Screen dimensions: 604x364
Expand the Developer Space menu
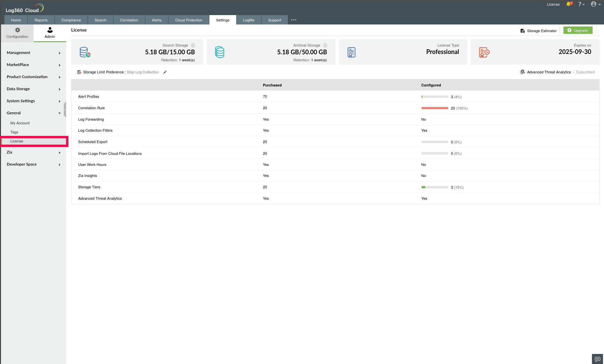click(34, 164)
